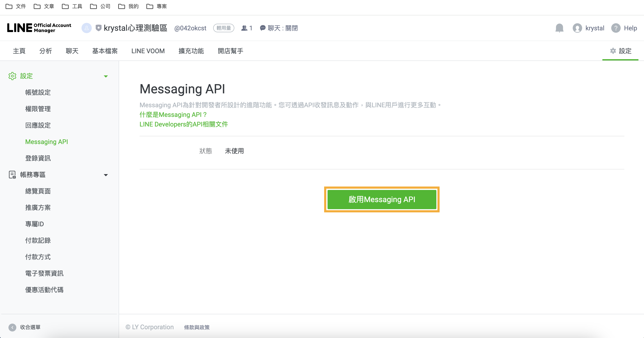Click the krystal user avatar icon
This screenshot has width=644, height=338.
click(x=577, y=28)
